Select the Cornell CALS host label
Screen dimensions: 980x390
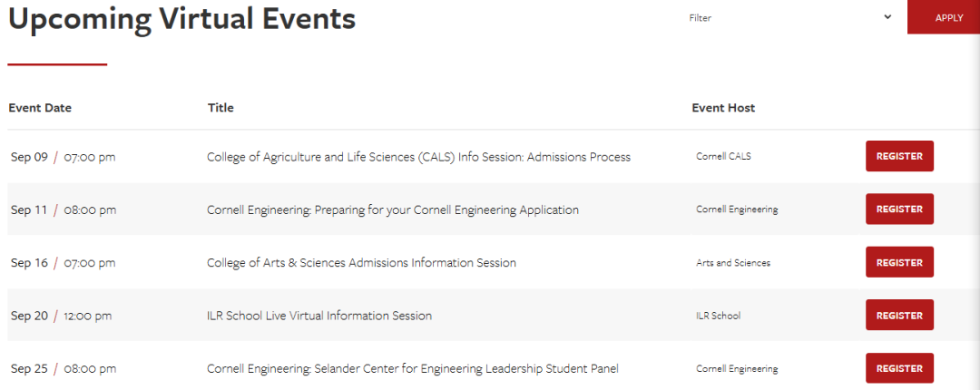724,157
